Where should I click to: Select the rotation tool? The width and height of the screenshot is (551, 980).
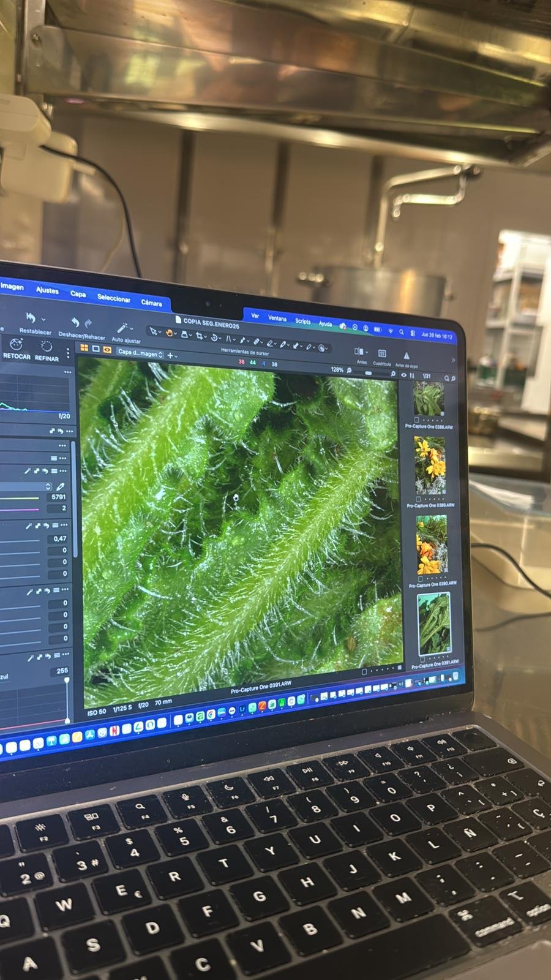214,337
